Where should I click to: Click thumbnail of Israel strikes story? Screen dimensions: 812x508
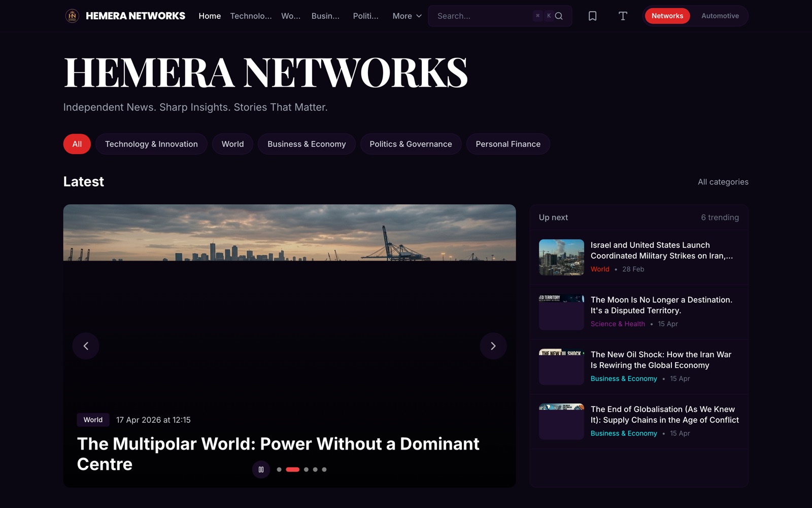(561, 257)
